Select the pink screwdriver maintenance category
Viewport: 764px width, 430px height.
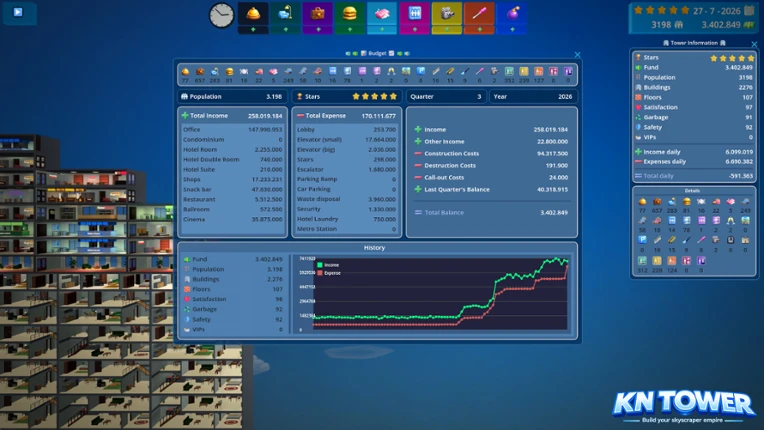(x=479, y=14)
